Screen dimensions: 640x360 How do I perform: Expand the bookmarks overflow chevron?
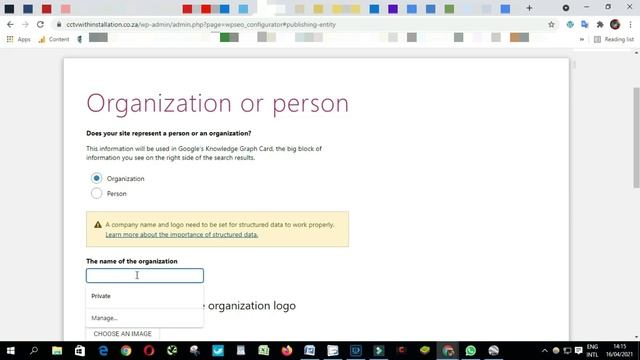[582, 39]
